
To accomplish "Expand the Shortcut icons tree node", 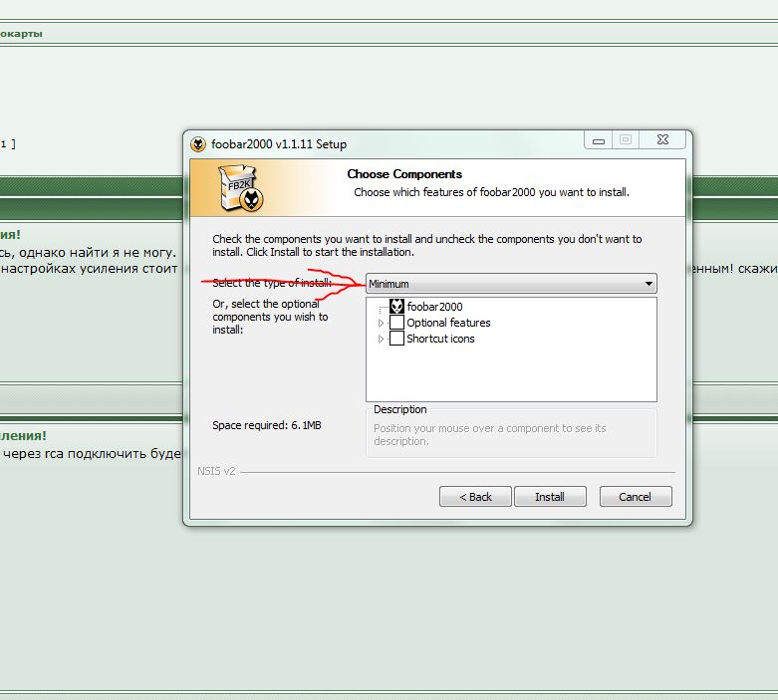I will click(381, 339).
